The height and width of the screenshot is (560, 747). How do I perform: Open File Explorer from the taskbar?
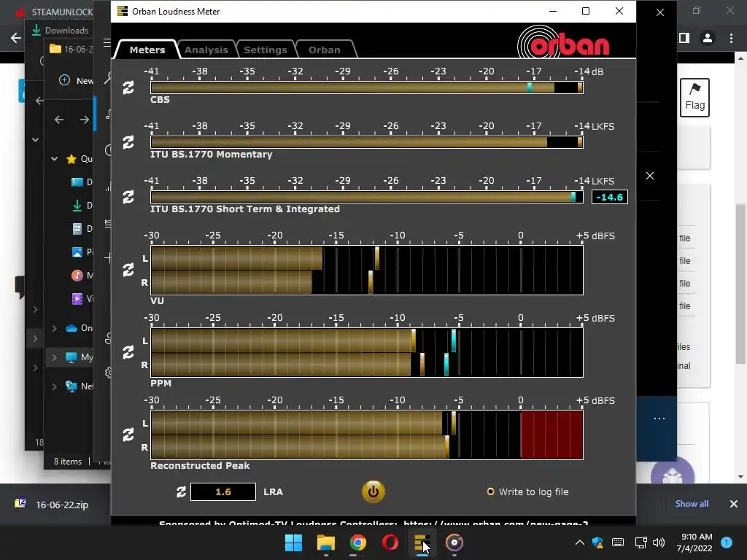point(326,542)
